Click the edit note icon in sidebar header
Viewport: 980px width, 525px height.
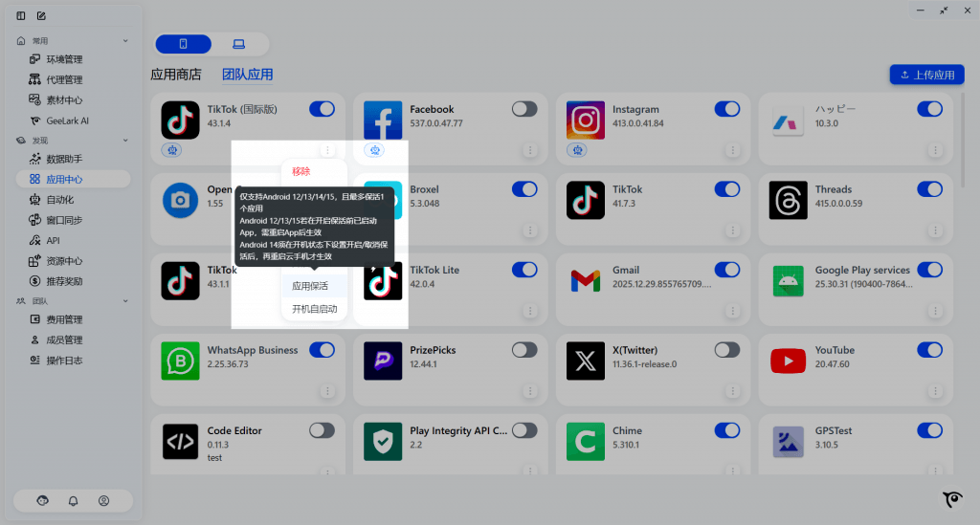pyautogui.click(x=41, y=15)
